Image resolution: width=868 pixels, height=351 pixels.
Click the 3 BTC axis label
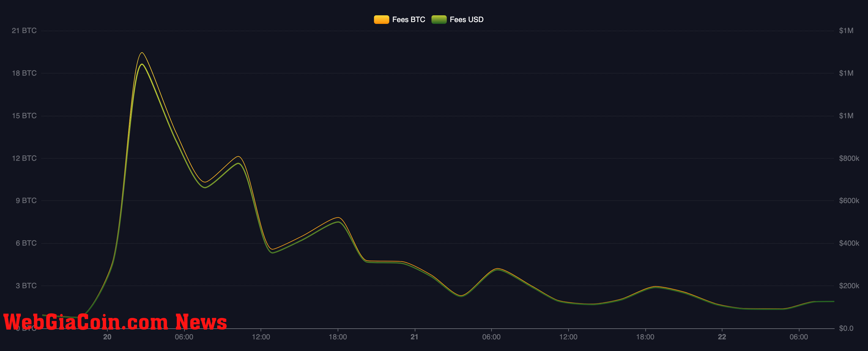[26, 285]
